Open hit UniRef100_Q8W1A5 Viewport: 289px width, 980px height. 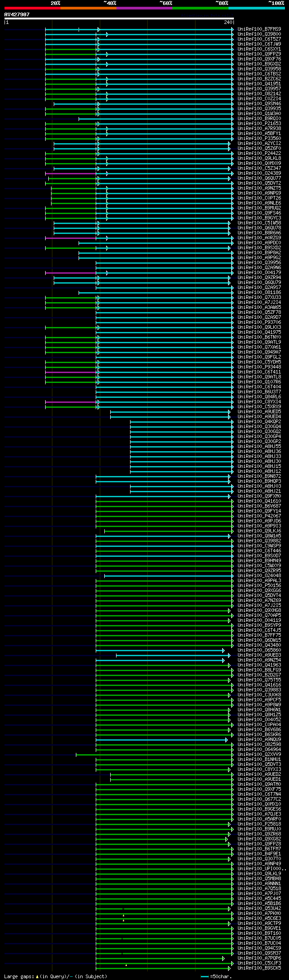pos(259,536)
